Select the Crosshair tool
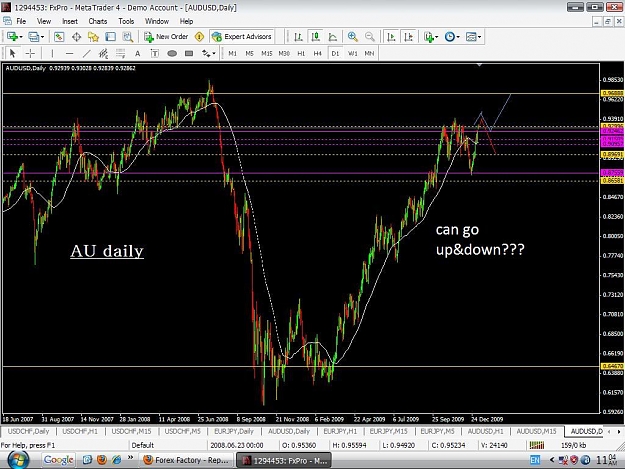The image size is (625, 469). tap(30, 53)
